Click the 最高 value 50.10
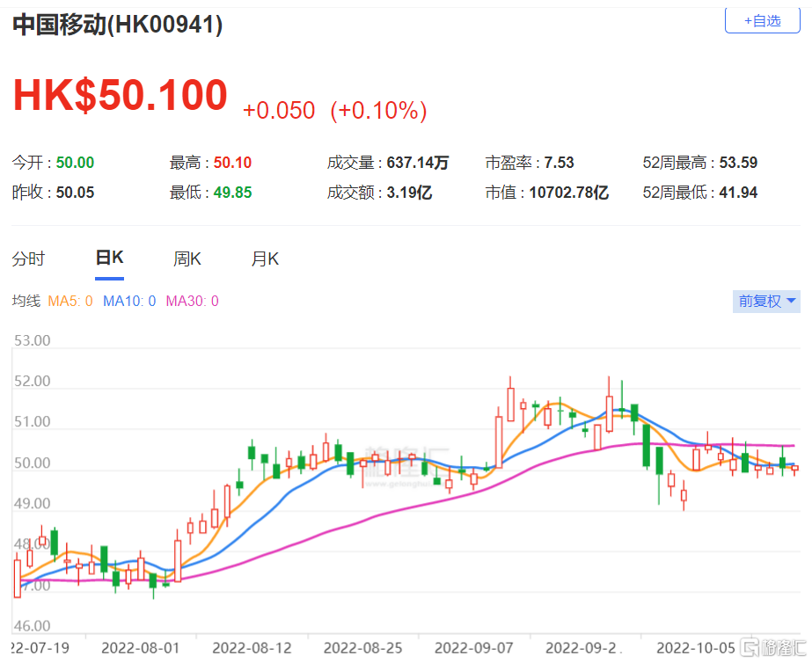The image size is (812, 663). coord(232,163)
